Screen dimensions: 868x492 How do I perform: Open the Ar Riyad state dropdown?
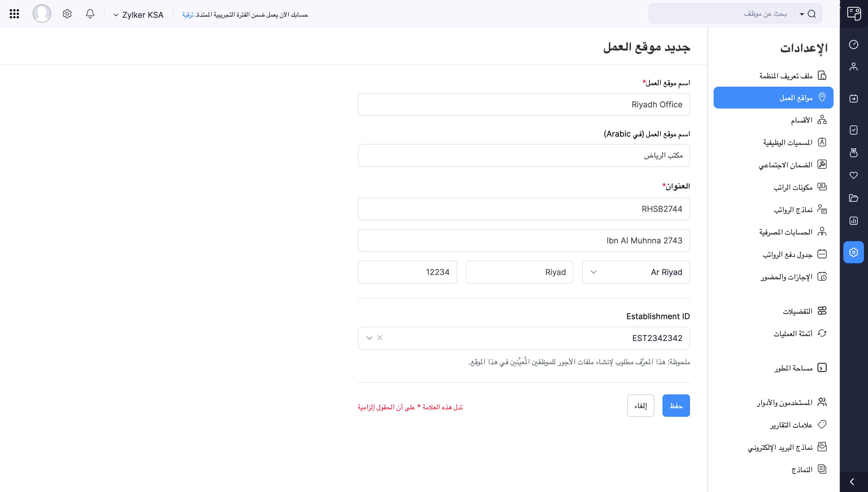[594, 272]
